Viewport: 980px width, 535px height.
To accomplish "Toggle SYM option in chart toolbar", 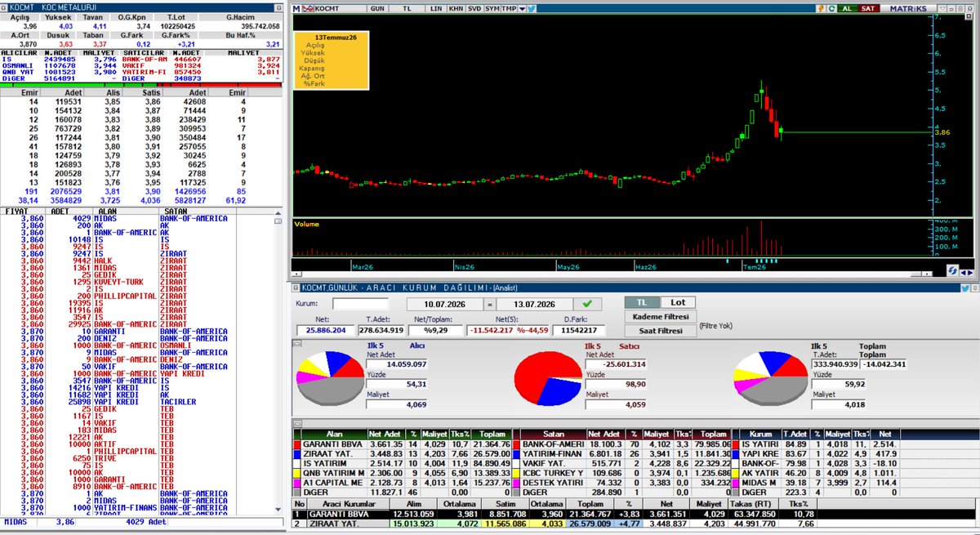I will point(492,8).
